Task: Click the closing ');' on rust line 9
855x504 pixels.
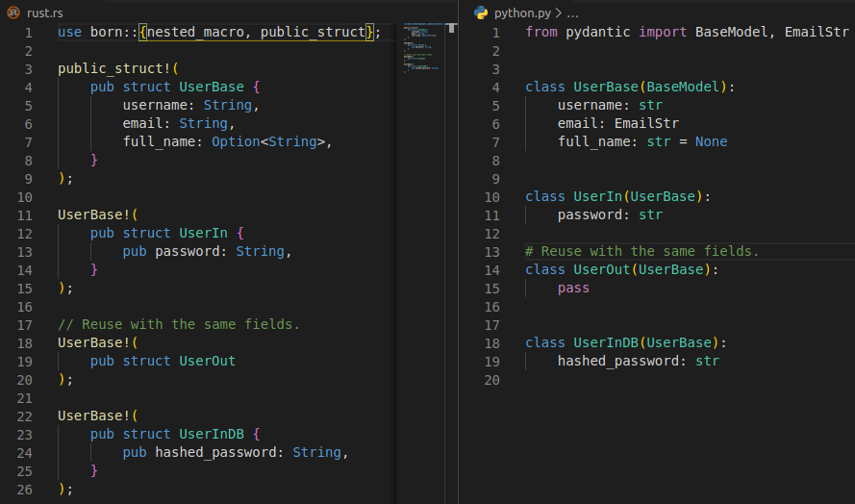Action: (x=65, y=178)
